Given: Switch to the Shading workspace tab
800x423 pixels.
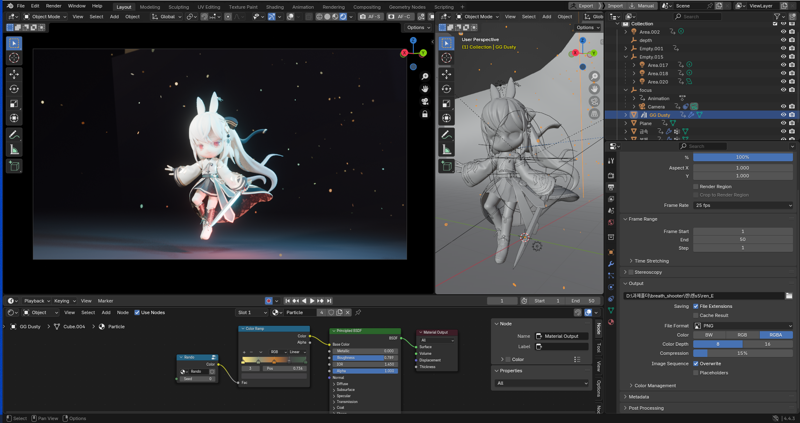Looking at the screenshot, I should click(x=274, y=7).
